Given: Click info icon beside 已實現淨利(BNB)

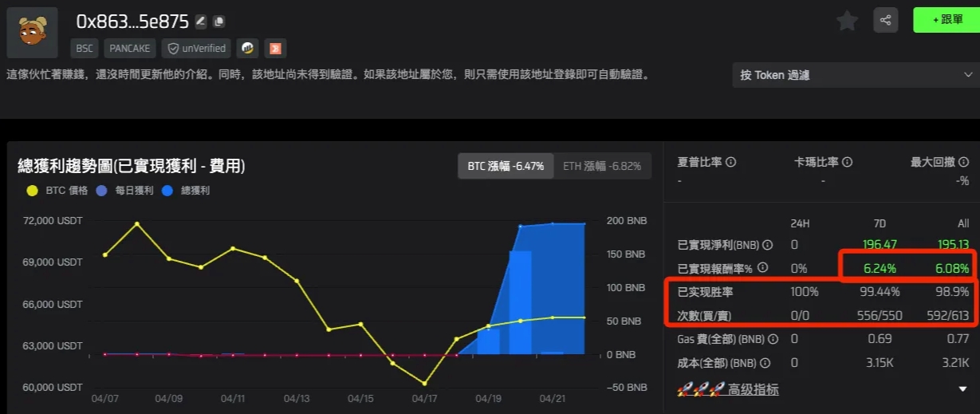Looking at the screenshot, I should tap(768, 245).
